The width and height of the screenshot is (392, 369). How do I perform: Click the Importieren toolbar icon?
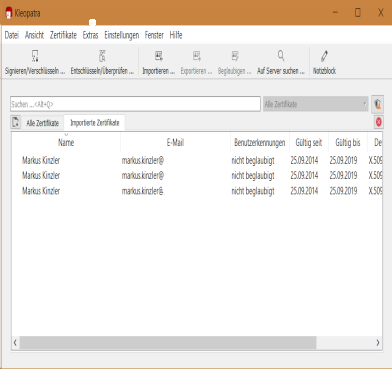tap(159, 56)
